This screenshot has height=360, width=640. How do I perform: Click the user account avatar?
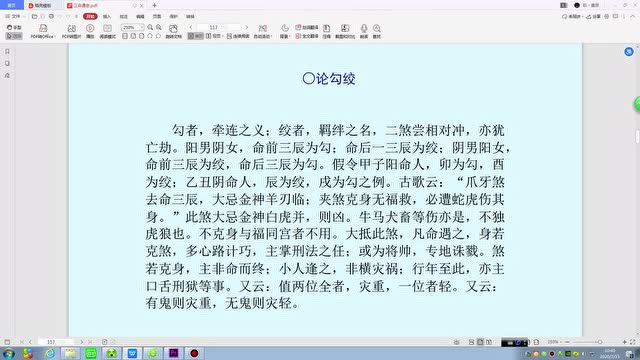coord(577,5)
